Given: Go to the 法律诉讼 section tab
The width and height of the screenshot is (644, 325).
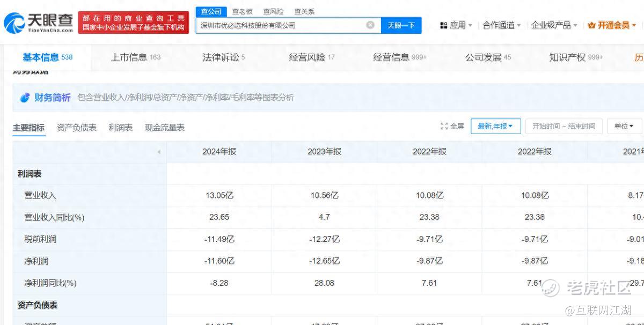Looking at the screenshot, I should coord(223,57).
